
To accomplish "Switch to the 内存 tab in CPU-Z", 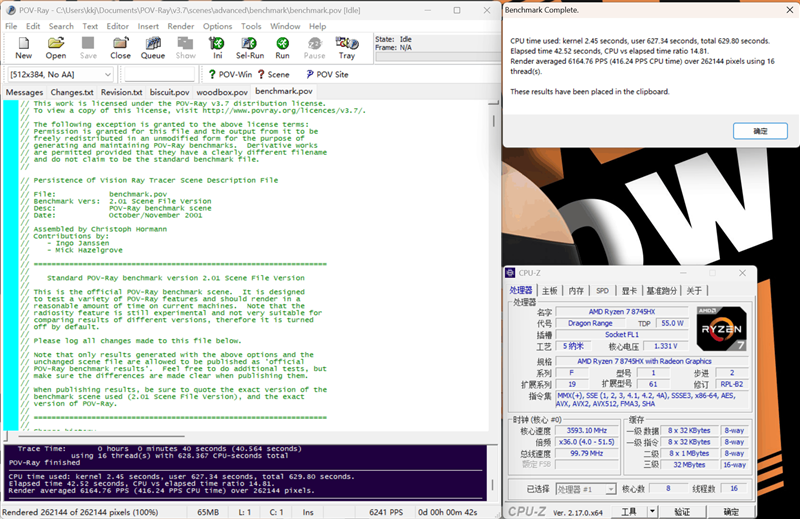I will pos(576,291).
